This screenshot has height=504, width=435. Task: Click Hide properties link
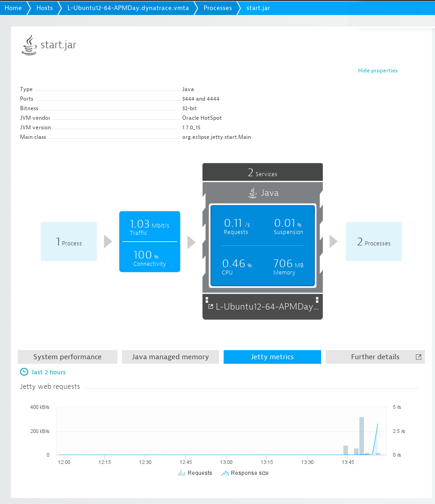378,71
